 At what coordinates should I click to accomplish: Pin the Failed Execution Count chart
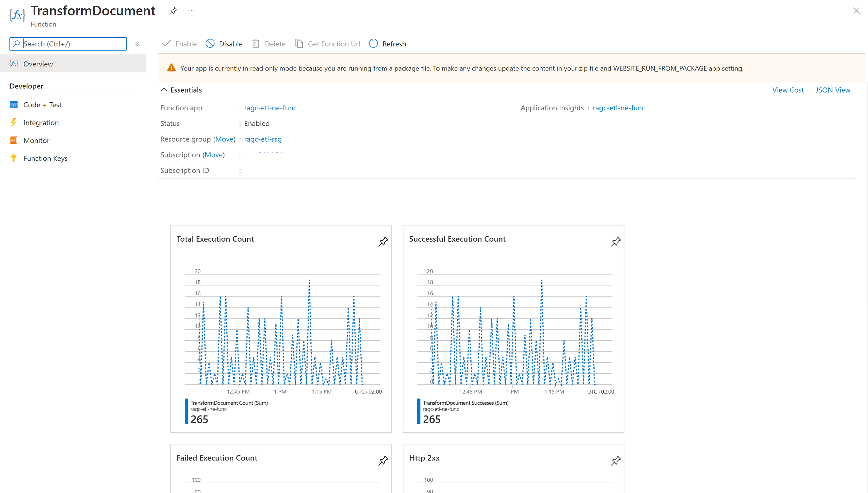coord(383,461)
